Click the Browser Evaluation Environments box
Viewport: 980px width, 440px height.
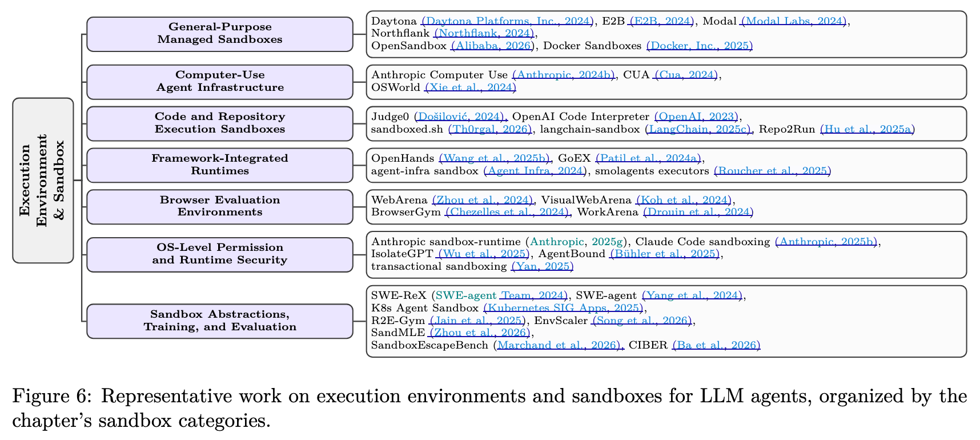click(220, 207)
